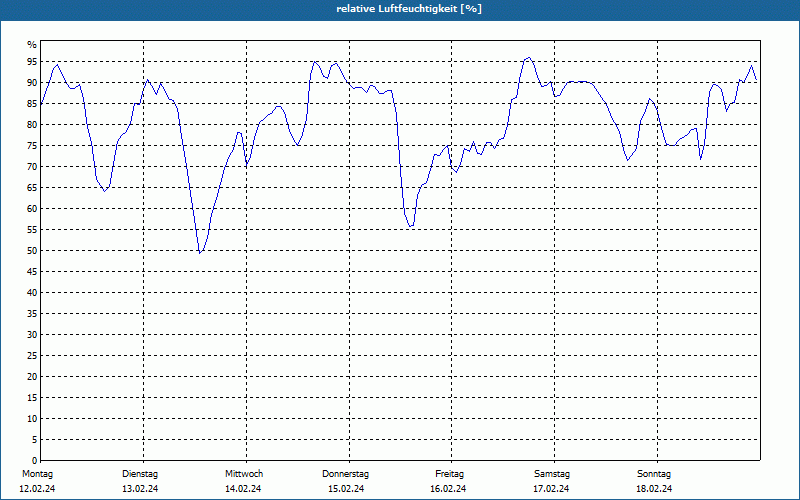This screenshot has height=500, width=800.
Task: Click the y-axis value '0'
Action: pyautogui.click(x=34, y=461)
